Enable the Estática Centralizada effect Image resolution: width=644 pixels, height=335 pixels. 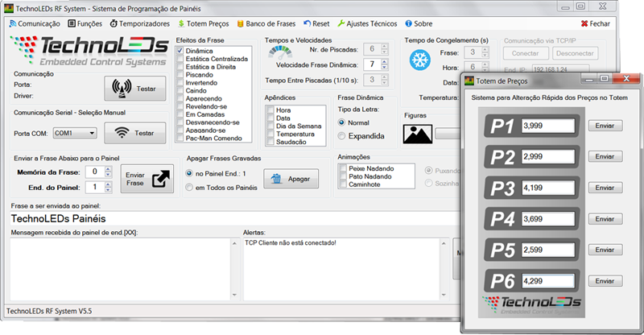[x=180, y=59]
